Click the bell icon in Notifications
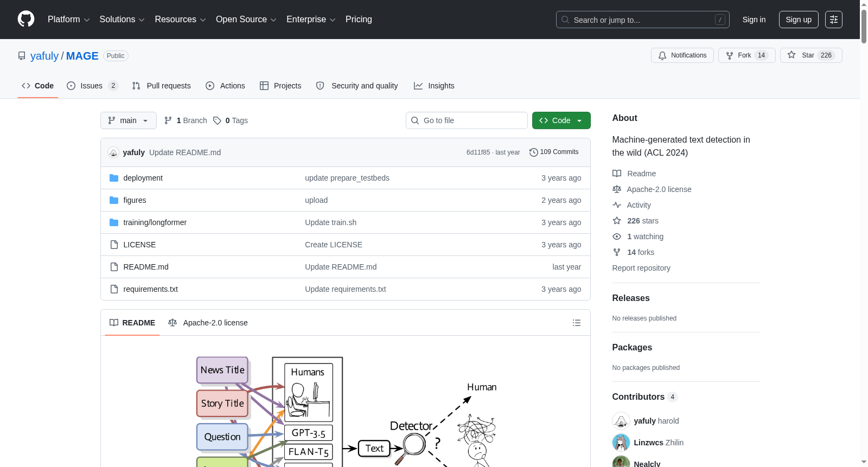The width and height of the screenshot is (868, 467). [x=662, y=55]
